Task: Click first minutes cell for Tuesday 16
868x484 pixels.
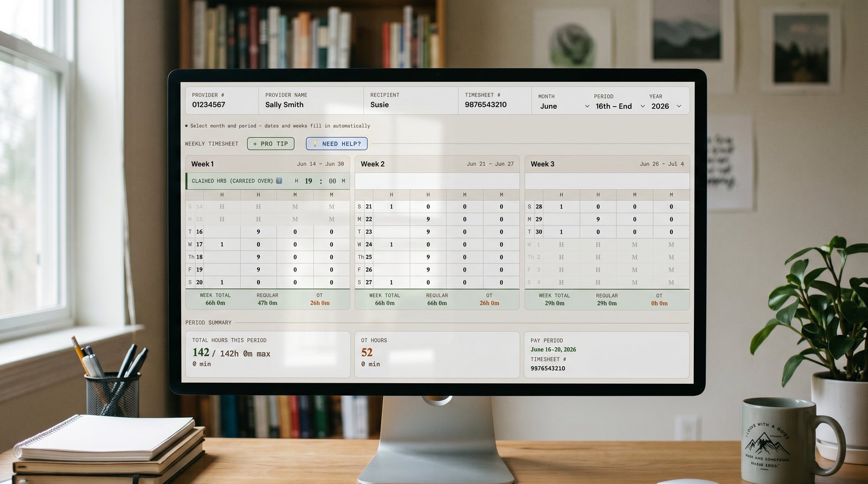Action: pos(295,232)
